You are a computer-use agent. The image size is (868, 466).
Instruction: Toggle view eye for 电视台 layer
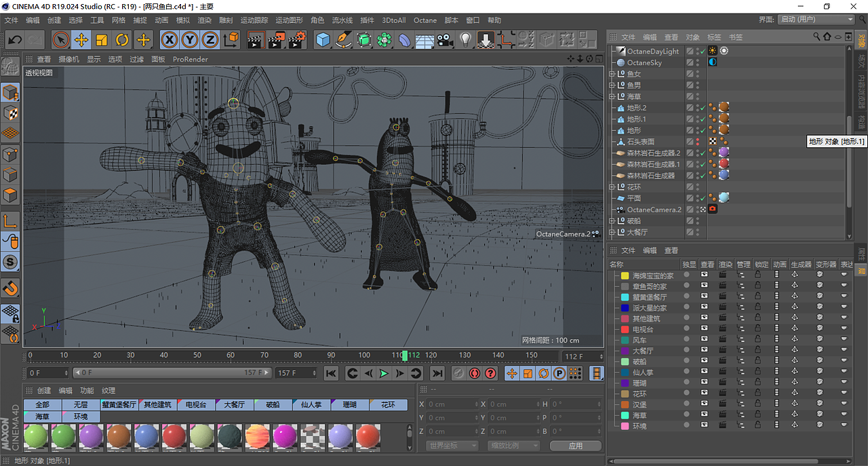pos(705,329)
